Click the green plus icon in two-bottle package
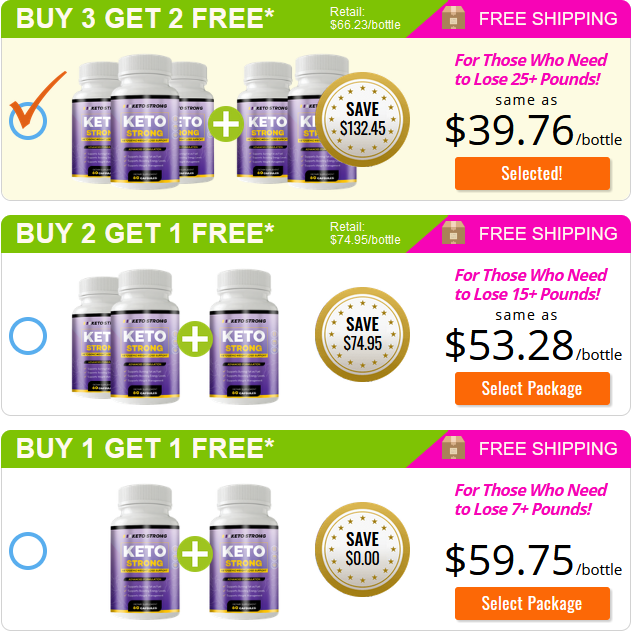 click(x=195, y=554)
